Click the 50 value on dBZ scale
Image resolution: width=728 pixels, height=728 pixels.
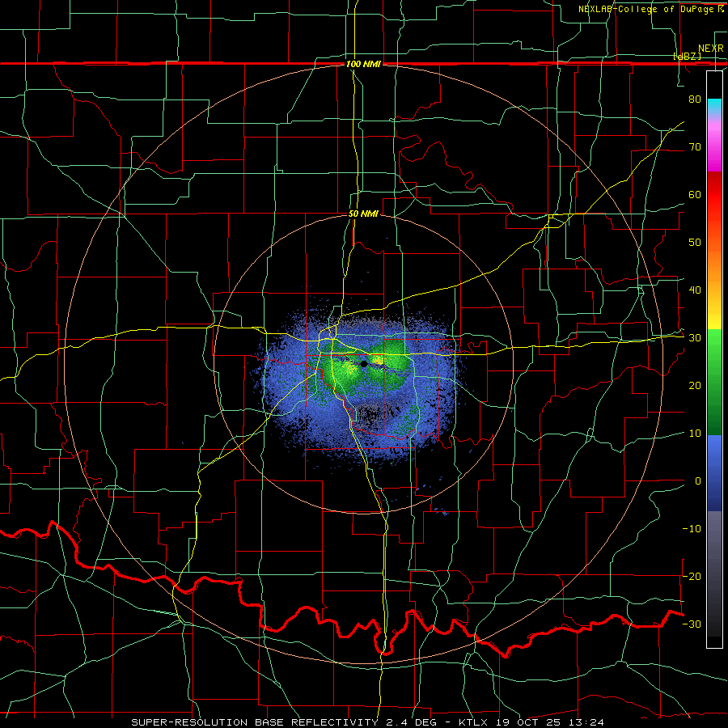click(695, 243)
